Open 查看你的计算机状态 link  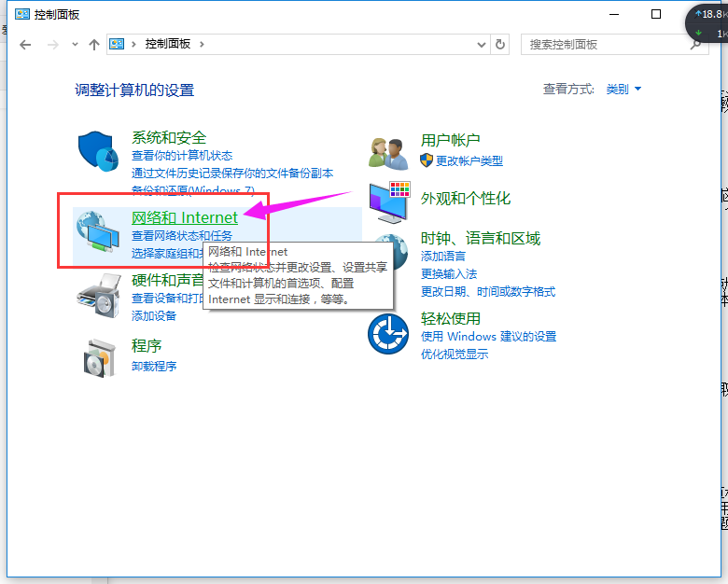(182, 156)
